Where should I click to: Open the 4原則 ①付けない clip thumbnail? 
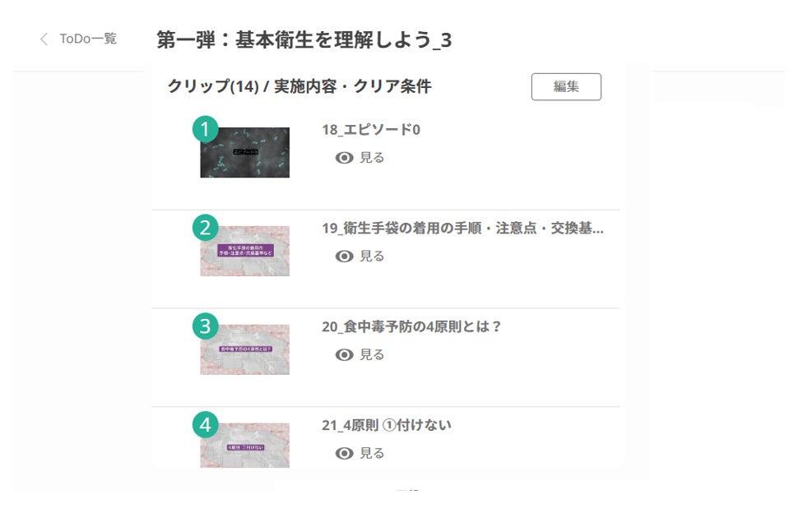[x=245, y=446]
